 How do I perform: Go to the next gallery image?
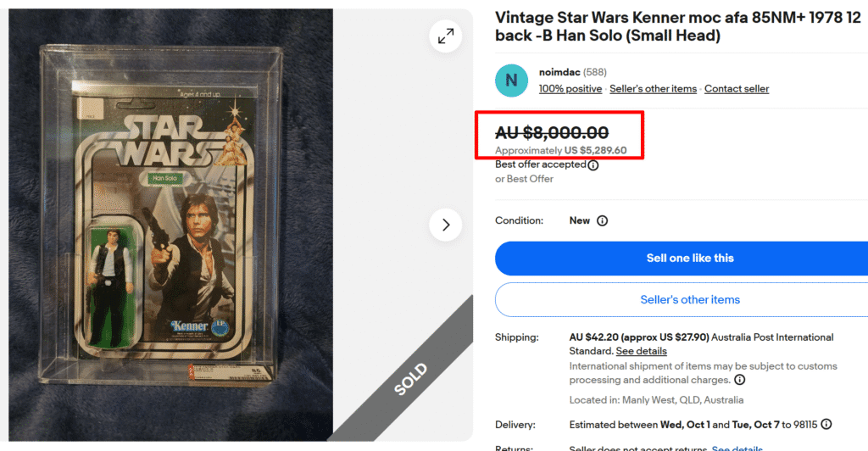pyautogui.click(x=445, y=225)
